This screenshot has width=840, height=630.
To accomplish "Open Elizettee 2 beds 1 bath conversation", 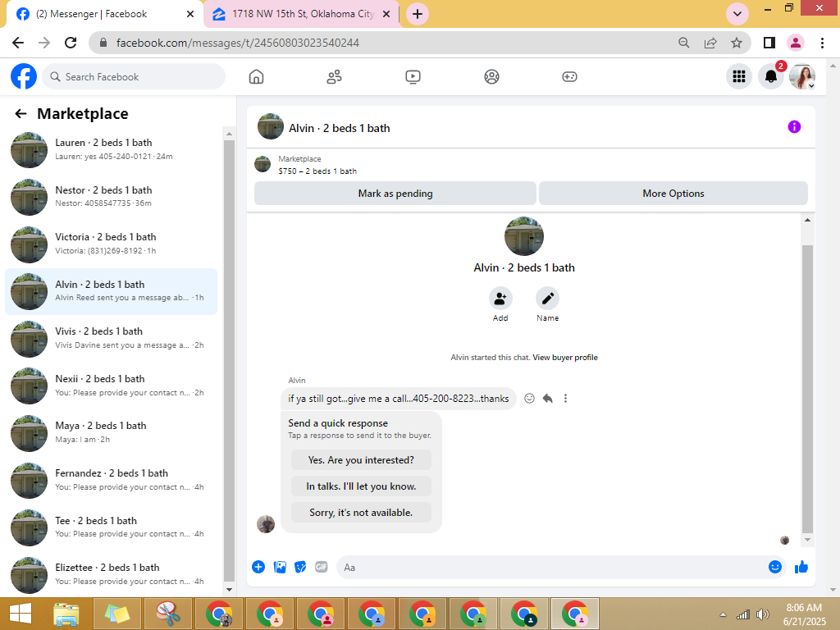I will 111,574.
